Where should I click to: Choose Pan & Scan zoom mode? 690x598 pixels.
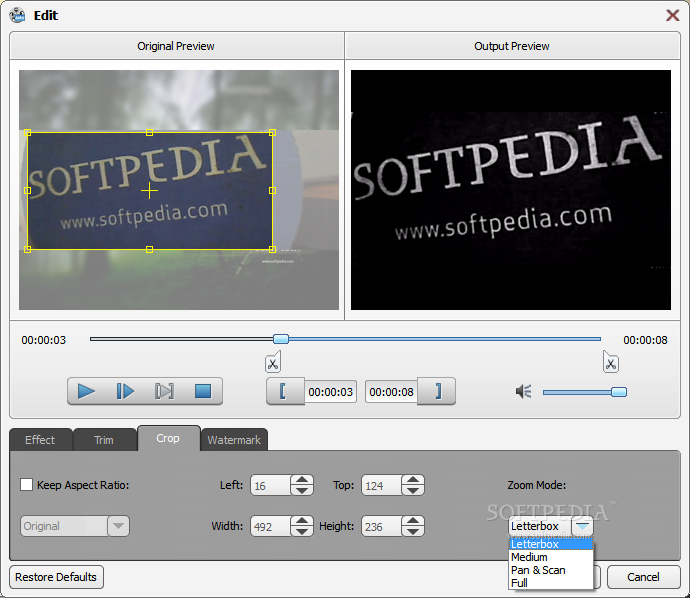551,570
